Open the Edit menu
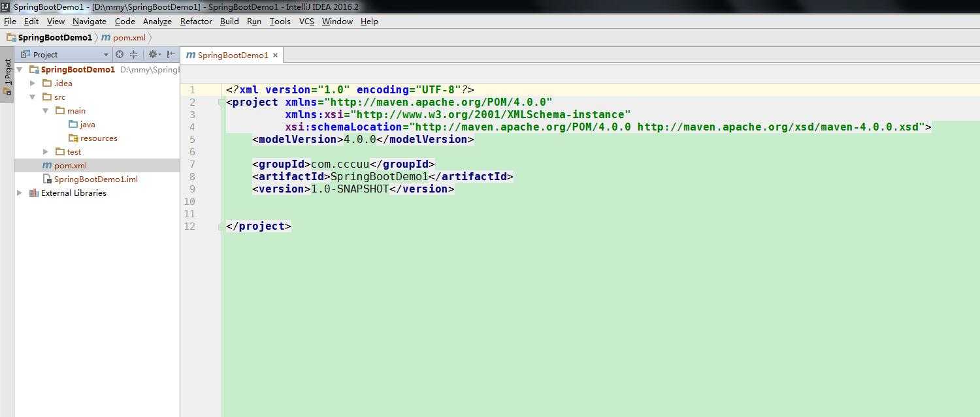This screenshot has width=980, height=417. 31,21
